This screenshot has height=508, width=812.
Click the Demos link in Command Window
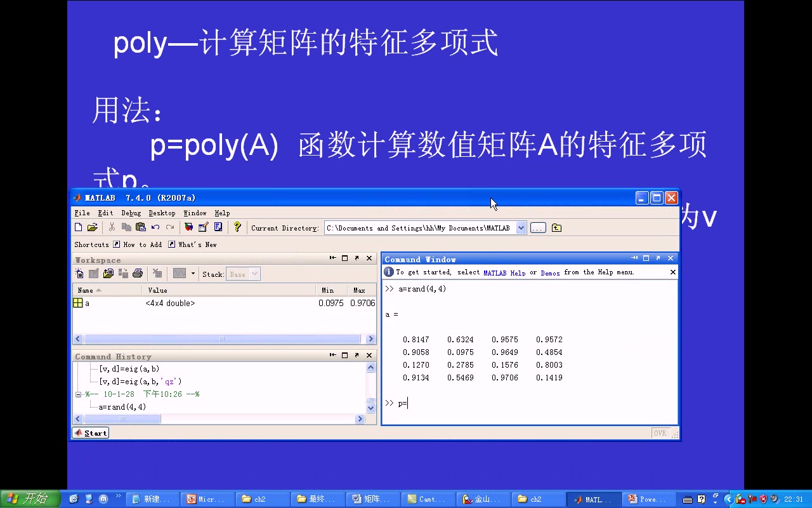coord(550,272)
